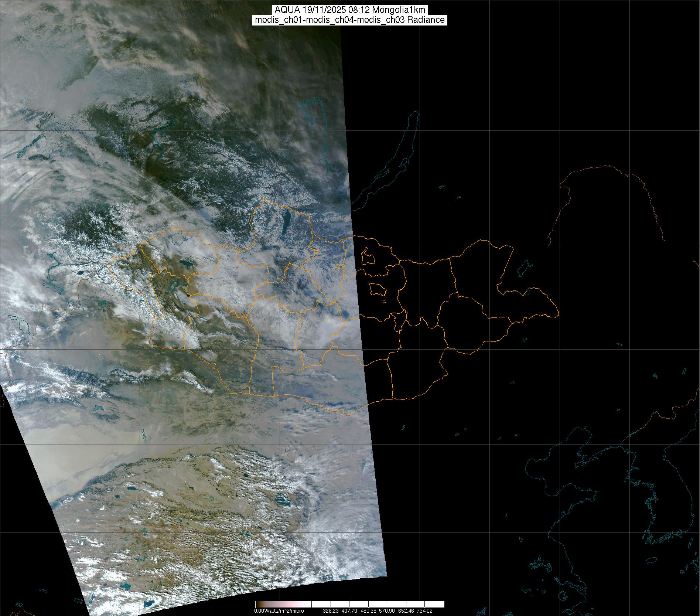Image resolution: width=700 pixels, height=616 pixels.
Task: Click the 734.02 legend value
Action: 424,611
